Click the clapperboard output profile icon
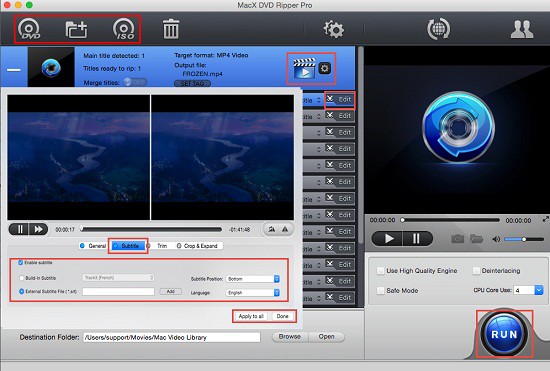 (x=304, y=68)
